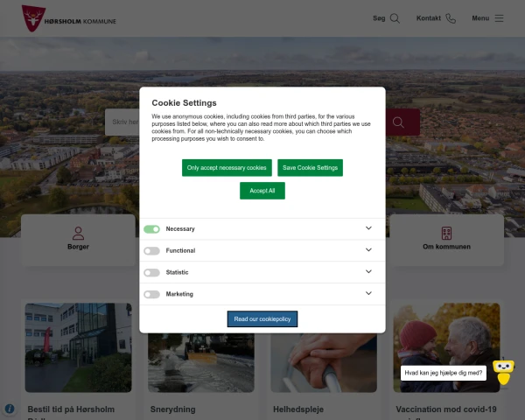This screenshot has height=420, width=525.
Task: Click the Marketing category label
Action: pyautogui.click(x=179, y=294)
